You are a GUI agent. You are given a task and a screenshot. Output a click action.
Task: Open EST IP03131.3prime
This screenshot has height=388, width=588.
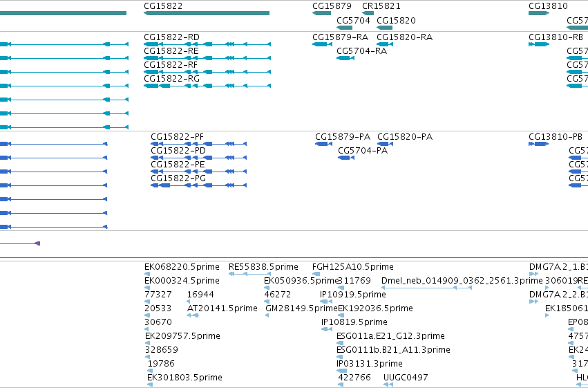[370, 364]
